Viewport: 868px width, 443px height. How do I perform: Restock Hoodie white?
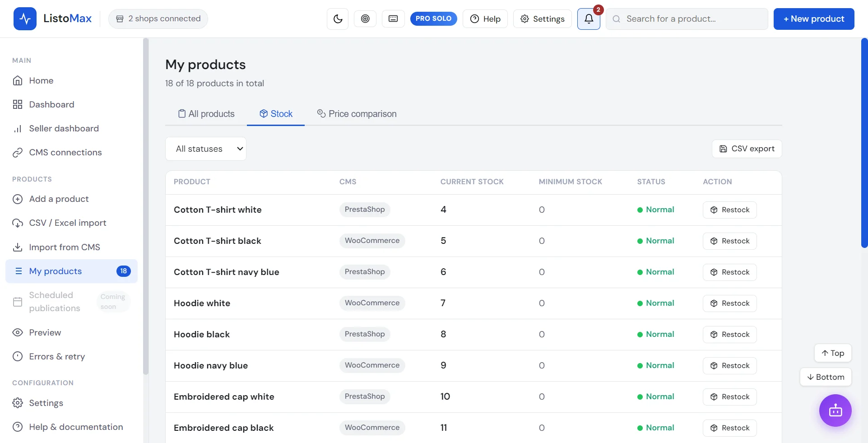(x=729, y=303)
